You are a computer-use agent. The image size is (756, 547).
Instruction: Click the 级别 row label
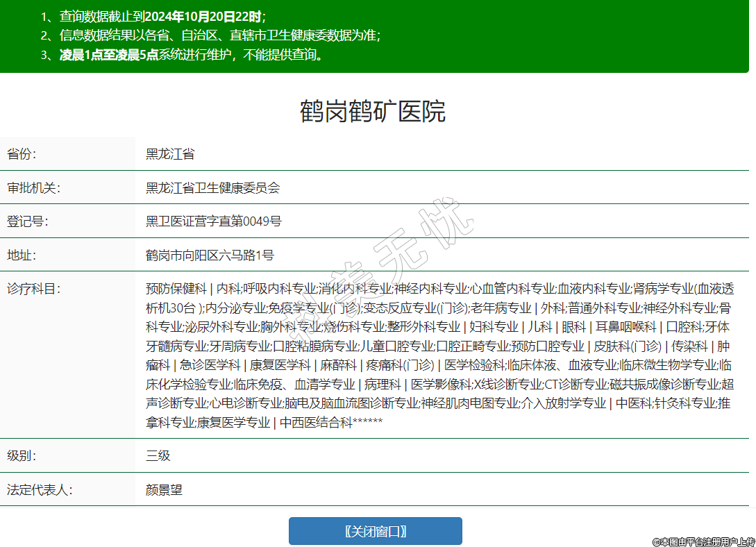pos(22,456)
